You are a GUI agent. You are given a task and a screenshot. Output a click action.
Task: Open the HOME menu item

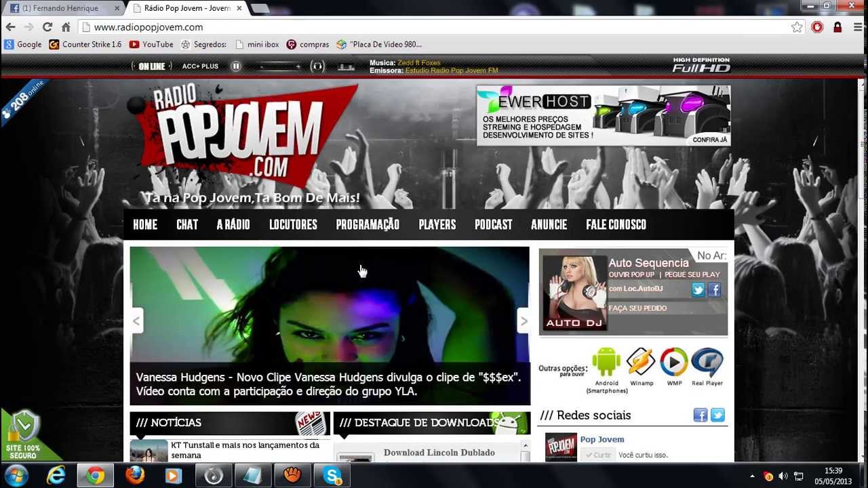pos(145,224)
